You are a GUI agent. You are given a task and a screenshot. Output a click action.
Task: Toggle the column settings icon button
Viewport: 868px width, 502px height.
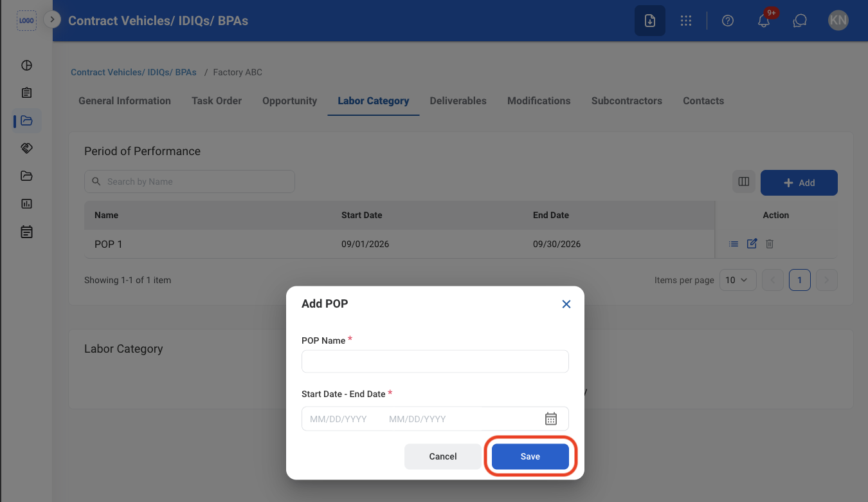pos(744,182)
